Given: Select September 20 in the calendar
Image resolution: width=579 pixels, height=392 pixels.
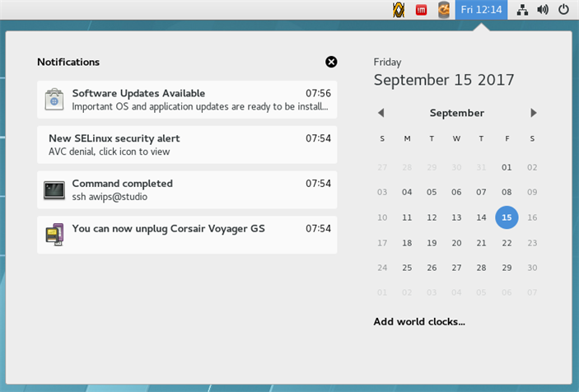Looking at the screenshot, I should tap(456, 243).
